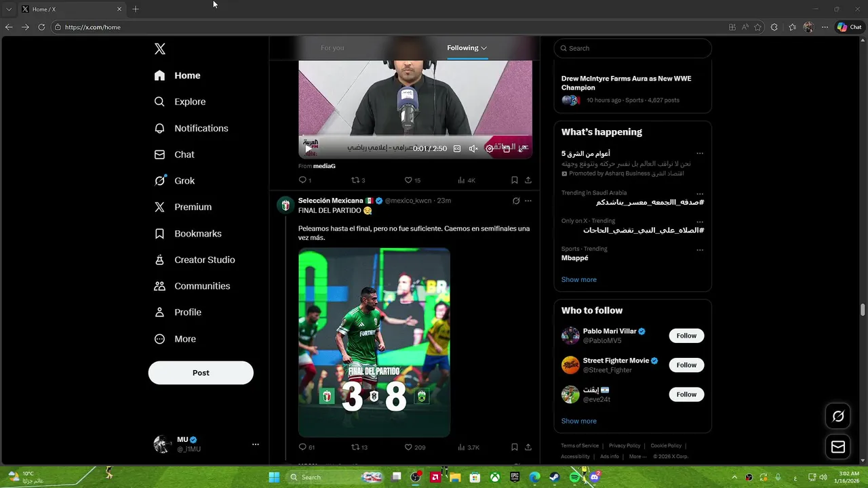Repost the Mexico post with 13 reposts
Viewport: 868px width, 488px height.
pos(359,447)
